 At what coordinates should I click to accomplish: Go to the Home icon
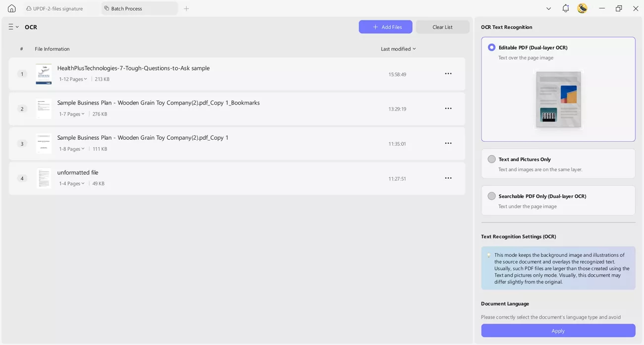click(12, 8)
